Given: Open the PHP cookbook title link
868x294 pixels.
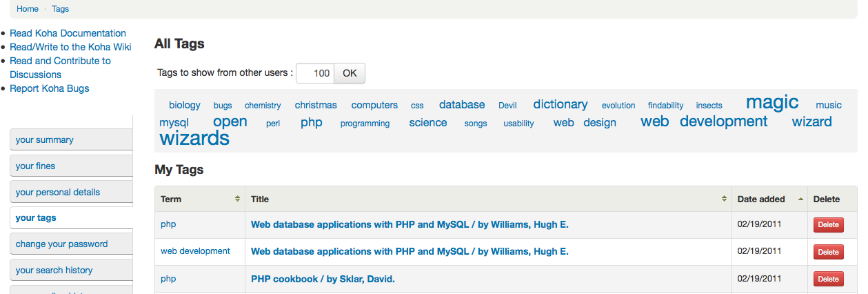Looking at the screenshot, I should point(323,279).
